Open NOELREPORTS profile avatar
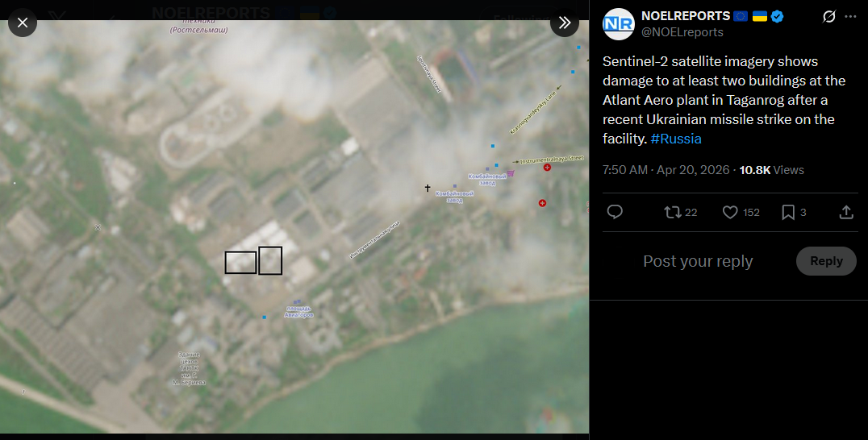The width and height of the screenshot is (868, 440). (x=619, y=23)
